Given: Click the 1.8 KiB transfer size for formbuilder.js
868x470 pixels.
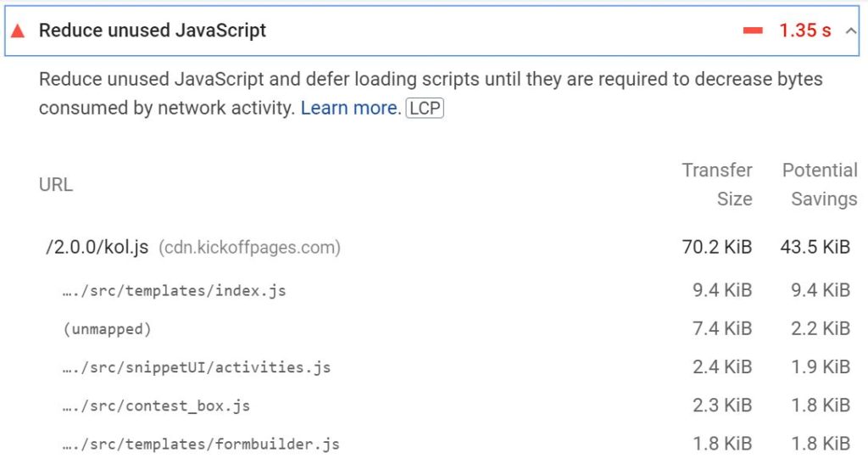Looking at the screenshot, I should point(722,444).
